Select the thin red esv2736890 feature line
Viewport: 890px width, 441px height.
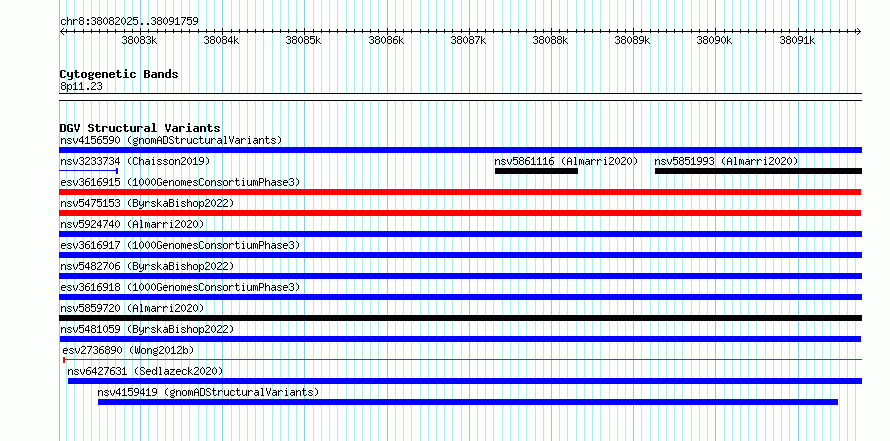(x=462, y=360)
